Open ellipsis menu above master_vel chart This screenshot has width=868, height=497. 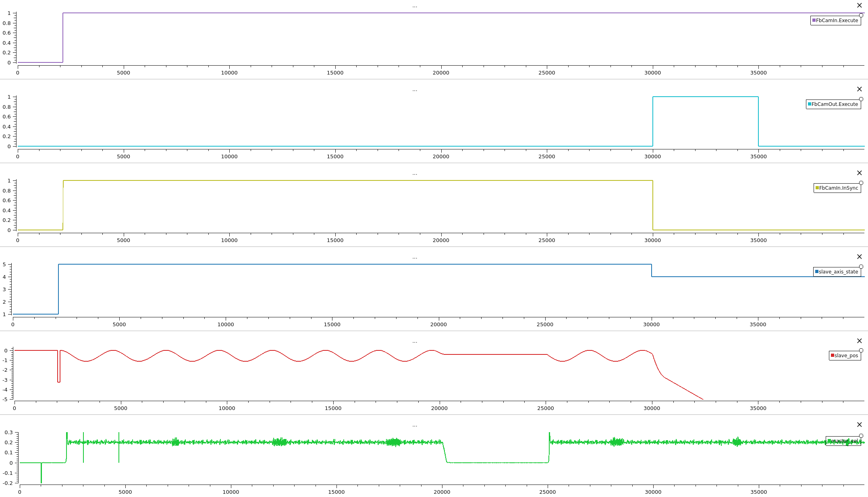click(x=415, y=426)
